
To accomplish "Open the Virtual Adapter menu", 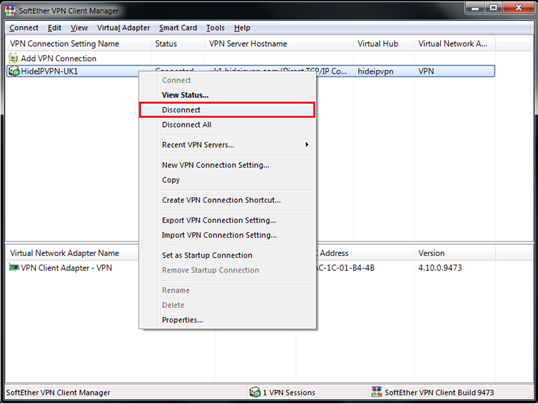I will [123, 28].
